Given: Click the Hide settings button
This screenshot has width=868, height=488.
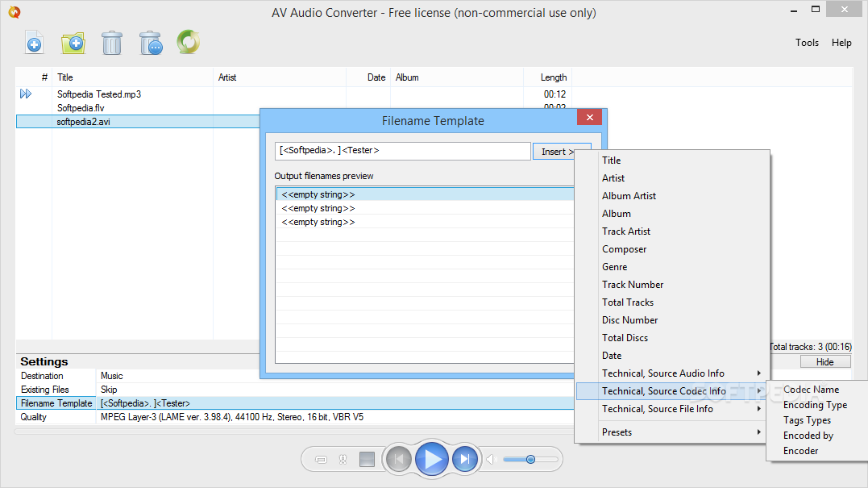Looking at the screenshot, I should [x=824, y=361].
